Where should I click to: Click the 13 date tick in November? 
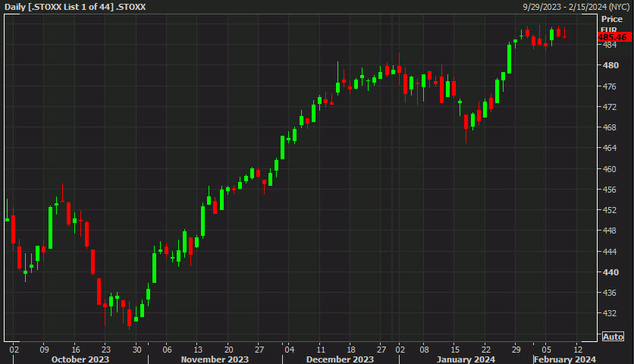point(198,350)
